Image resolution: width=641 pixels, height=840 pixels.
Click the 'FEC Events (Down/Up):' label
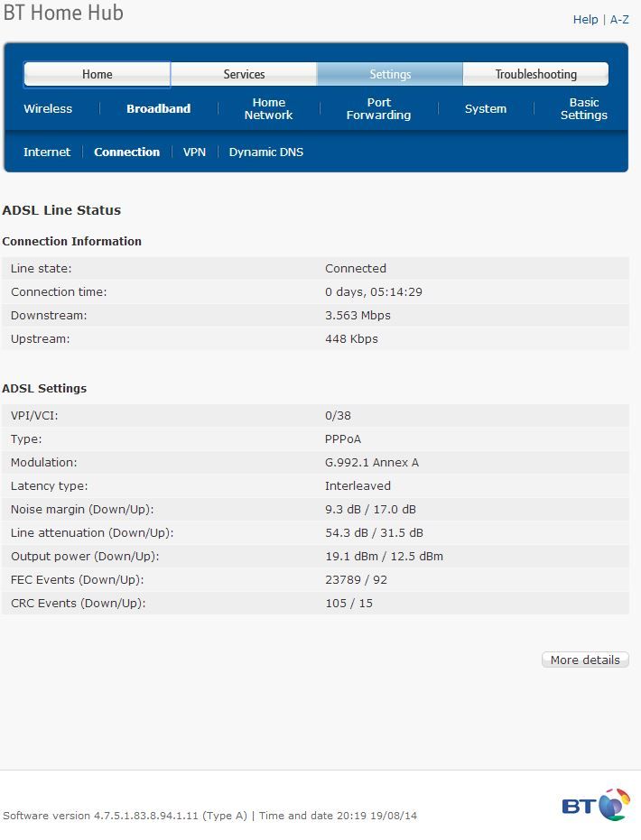tap(77, 580)
